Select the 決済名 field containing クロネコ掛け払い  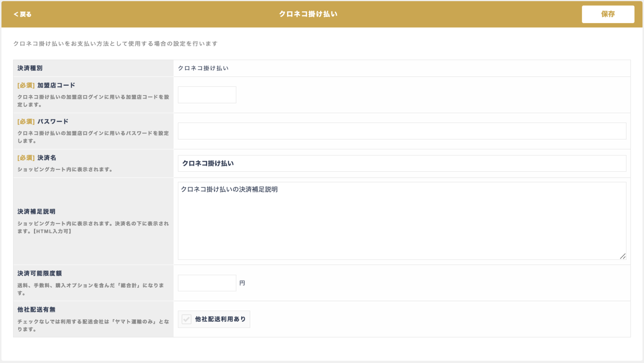[x=402, y=163]
